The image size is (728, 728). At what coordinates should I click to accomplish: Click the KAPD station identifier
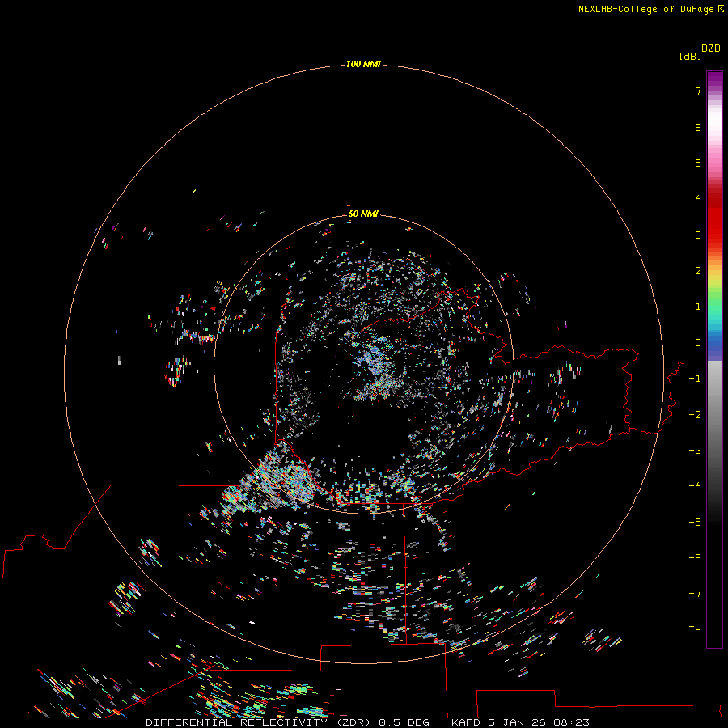pos(466,722)
